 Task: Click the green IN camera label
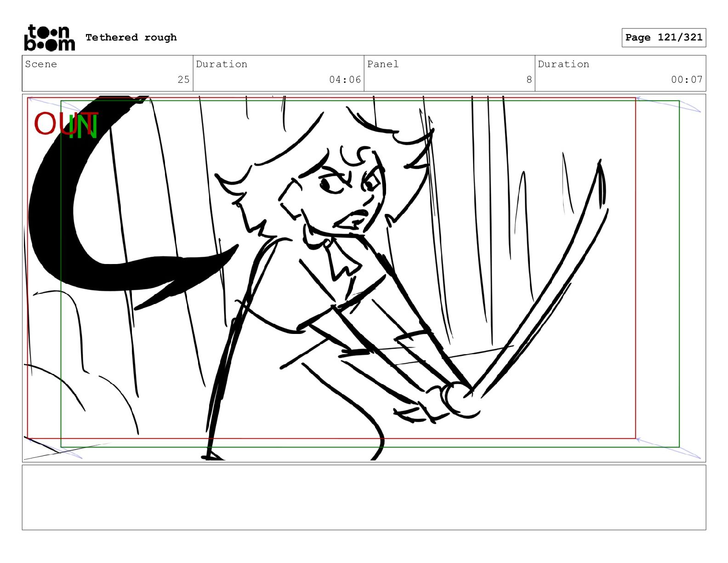(83, 126)
